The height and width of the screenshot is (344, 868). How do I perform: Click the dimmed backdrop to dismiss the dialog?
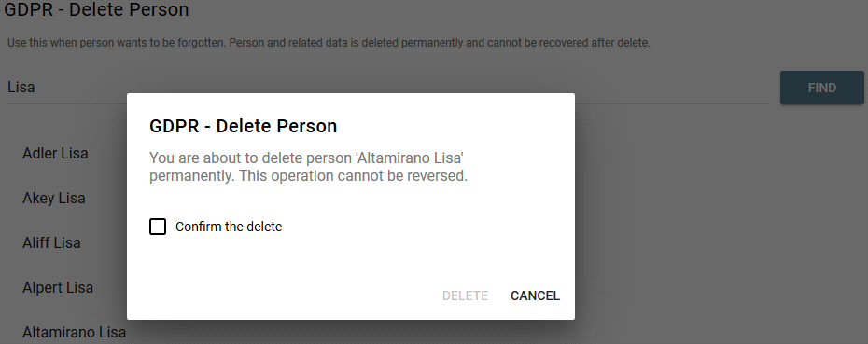point(720,221)
